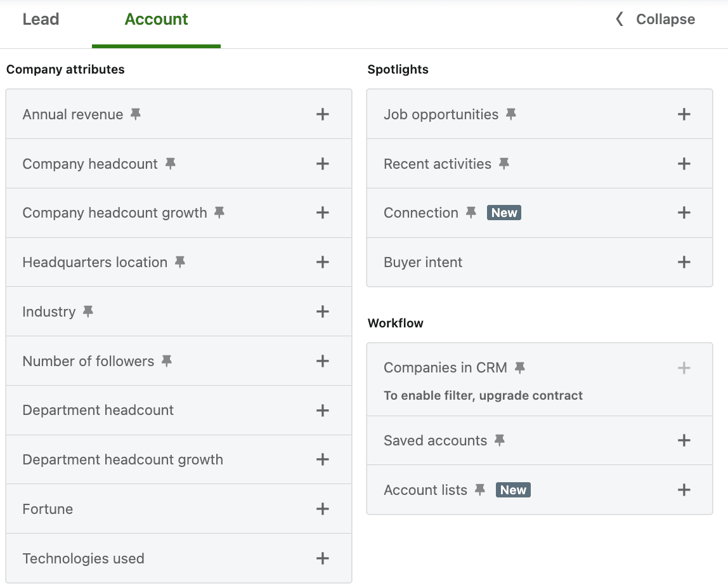This screenshot has width=728, height=585.
Task: Select the Account tab
Action: (156, 19)
